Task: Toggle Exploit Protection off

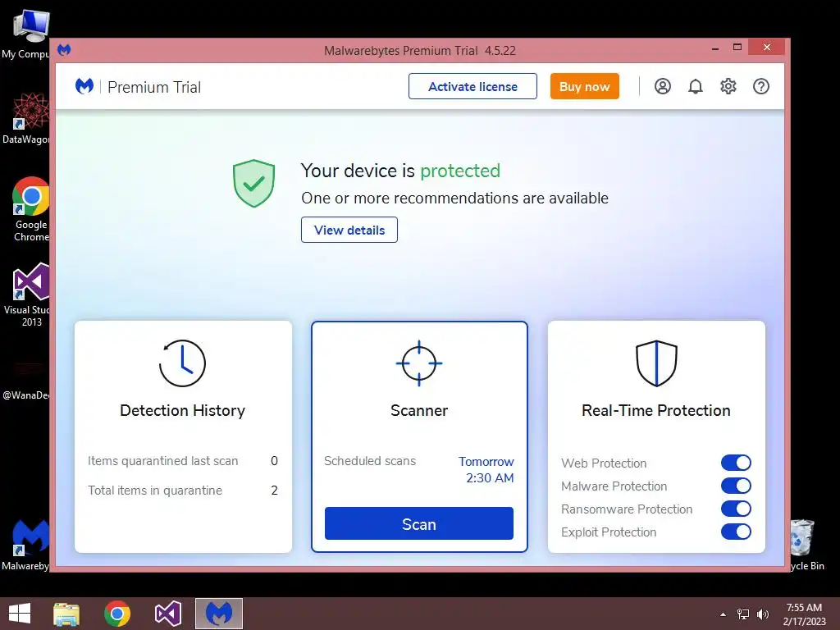Action: tap(736, 532)
